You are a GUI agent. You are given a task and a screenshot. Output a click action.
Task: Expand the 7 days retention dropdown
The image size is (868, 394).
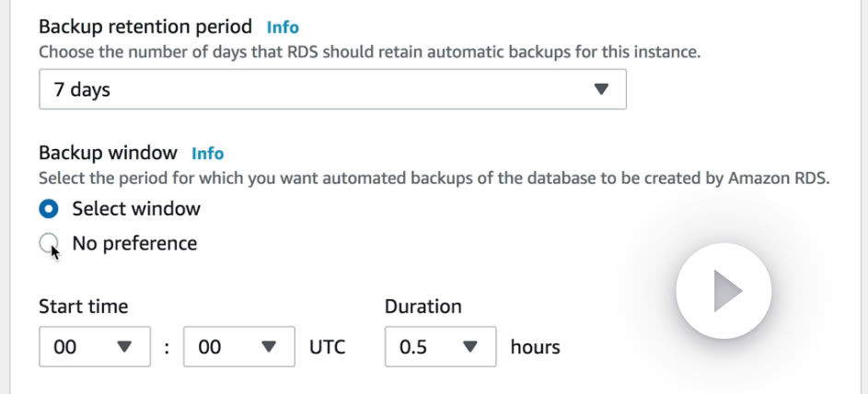tap(332, 90)
